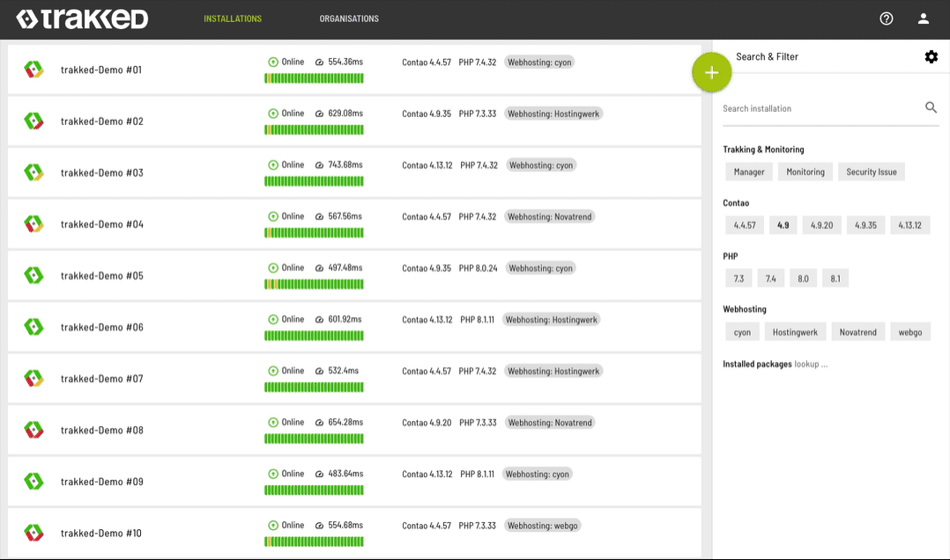Screen dimensions: 950x560
Task: Disable the selected 4.9 Contao version filter
Action: [783, 225]
